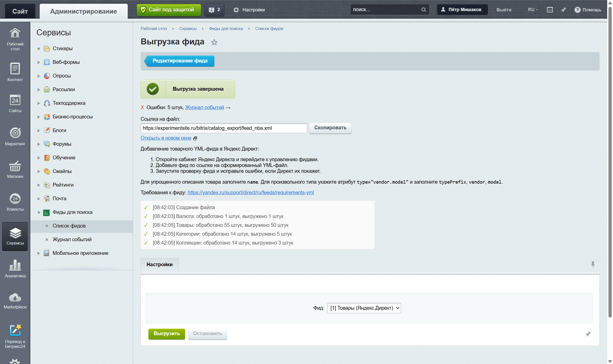Toggle the pin icon in top toolbar
613x364 pixels.
[563, 10]
